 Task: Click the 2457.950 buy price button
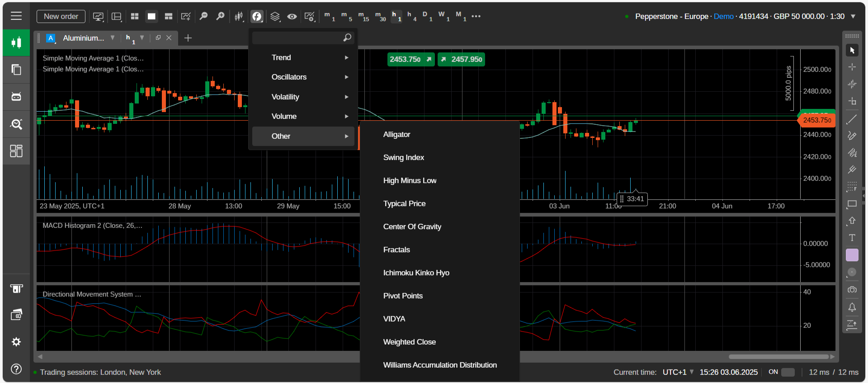pyautogui.click(x=461, y=59)
